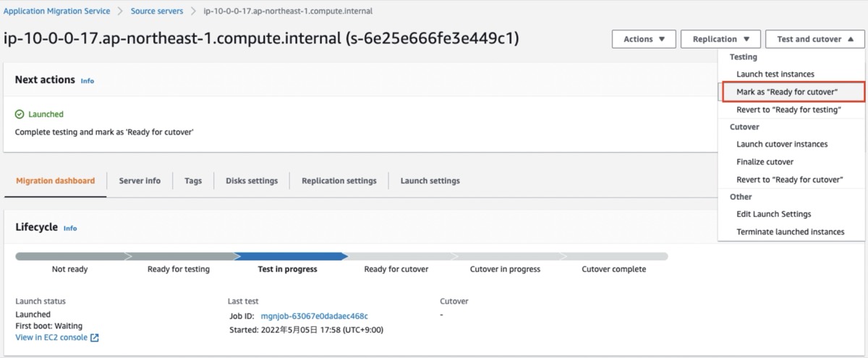
Task: Select Revert to "Ready for testing"
Action: coord(788,110)
